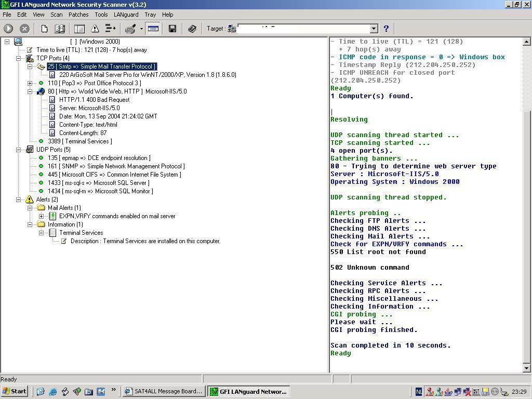
Task: Click the magnifier filter toolbar icon
Action: pyautogui.click(x=130, y=29)
